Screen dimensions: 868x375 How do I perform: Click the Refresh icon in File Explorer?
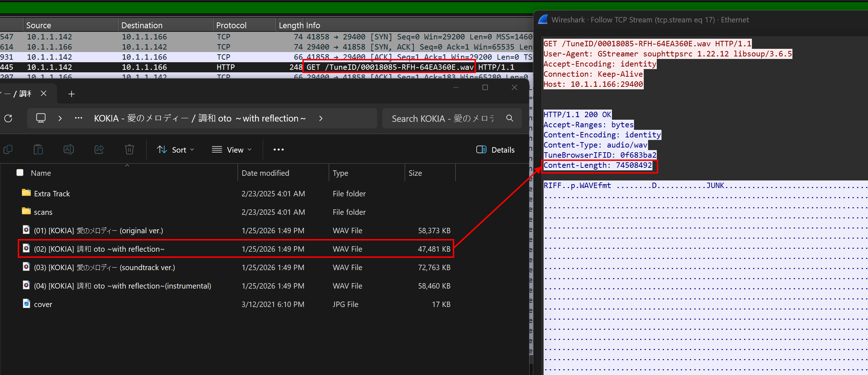[8, 118]
